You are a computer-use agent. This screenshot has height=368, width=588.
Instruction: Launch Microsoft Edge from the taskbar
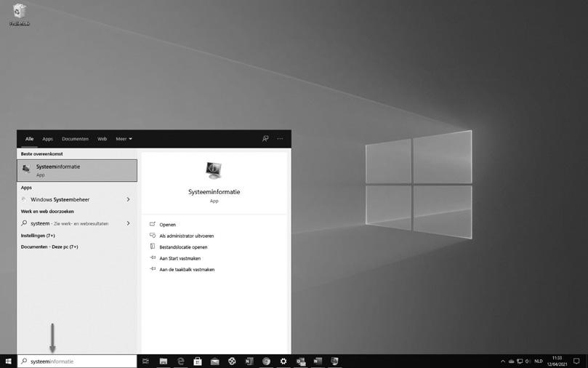pos(181,361)
